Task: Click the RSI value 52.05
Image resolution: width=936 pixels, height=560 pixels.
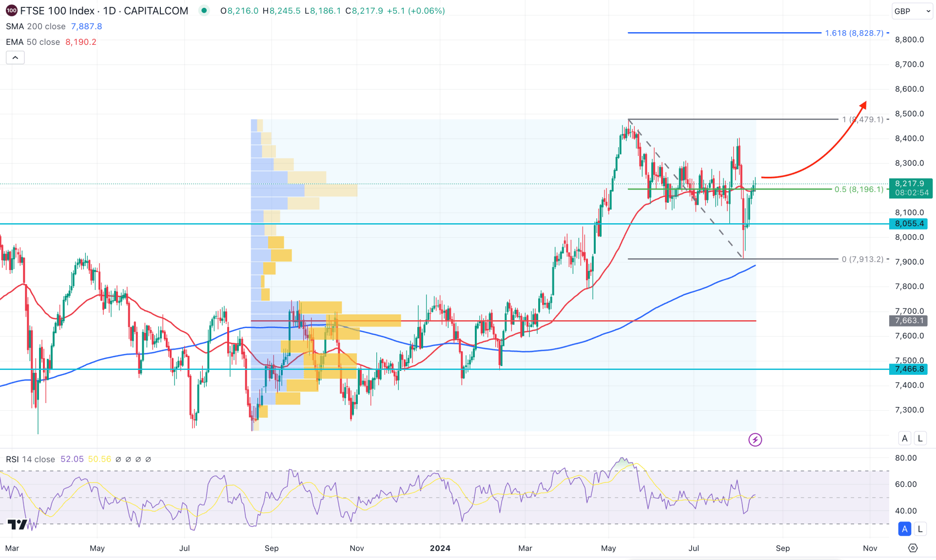Action: [x=72, y=459]
